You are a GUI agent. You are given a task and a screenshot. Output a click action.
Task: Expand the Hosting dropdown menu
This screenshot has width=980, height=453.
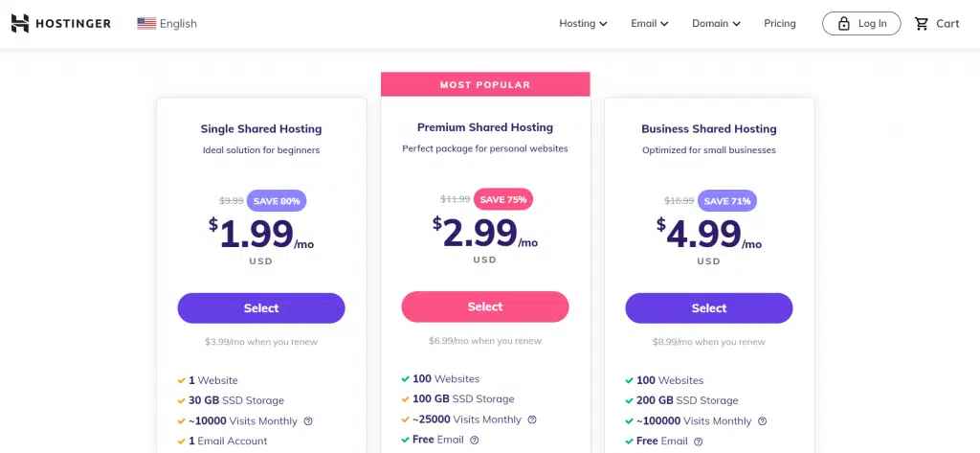coord(583,24)
